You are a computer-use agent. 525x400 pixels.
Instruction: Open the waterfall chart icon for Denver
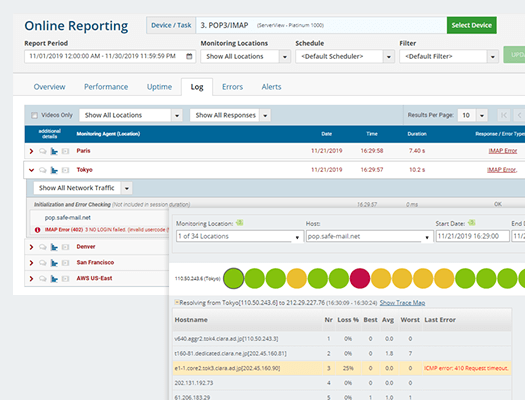point(54,247)
